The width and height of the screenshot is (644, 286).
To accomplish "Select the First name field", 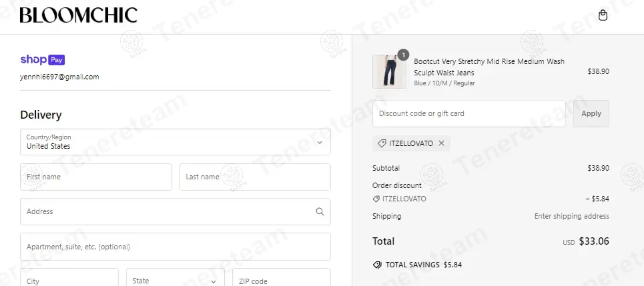I will coord(95,177).
